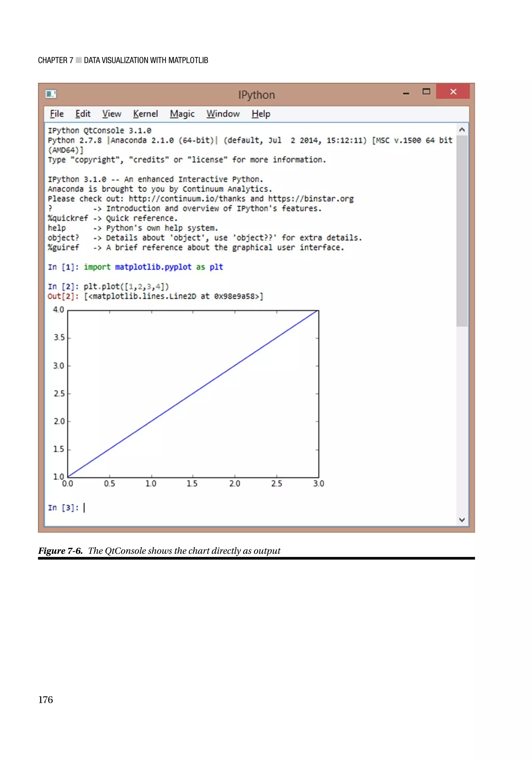The height and width of the screenshot is (760, 532).
Task: Open the Help menu
Action: pos(261,114)
